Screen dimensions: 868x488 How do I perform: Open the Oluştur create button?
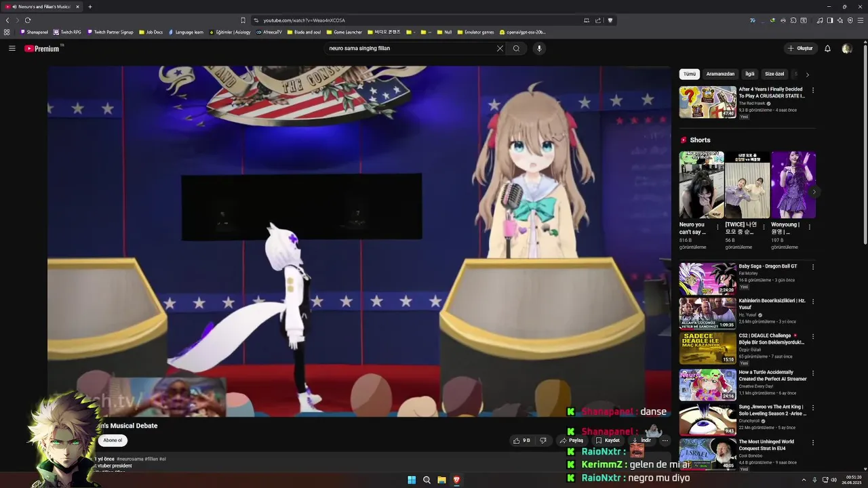coord(800,48)
